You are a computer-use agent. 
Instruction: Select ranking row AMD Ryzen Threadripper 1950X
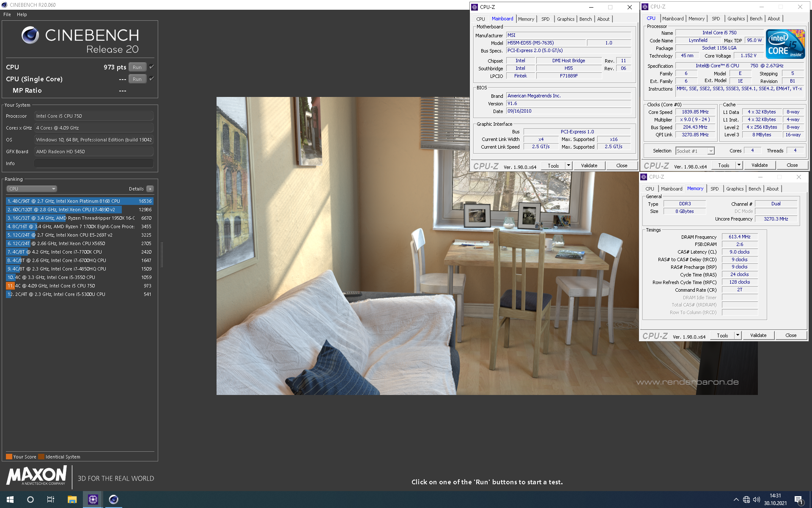pyautogui.click(x=80, y=218)
